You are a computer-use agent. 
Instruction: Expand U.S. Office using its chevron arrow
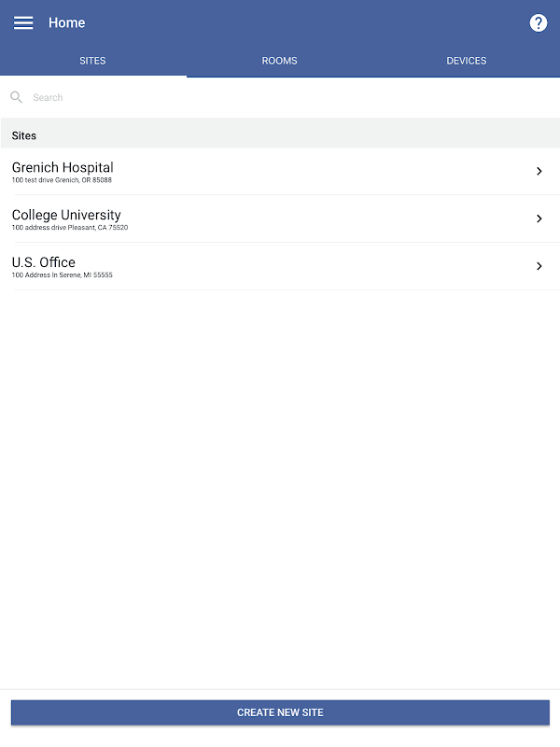tap(539, 266)
